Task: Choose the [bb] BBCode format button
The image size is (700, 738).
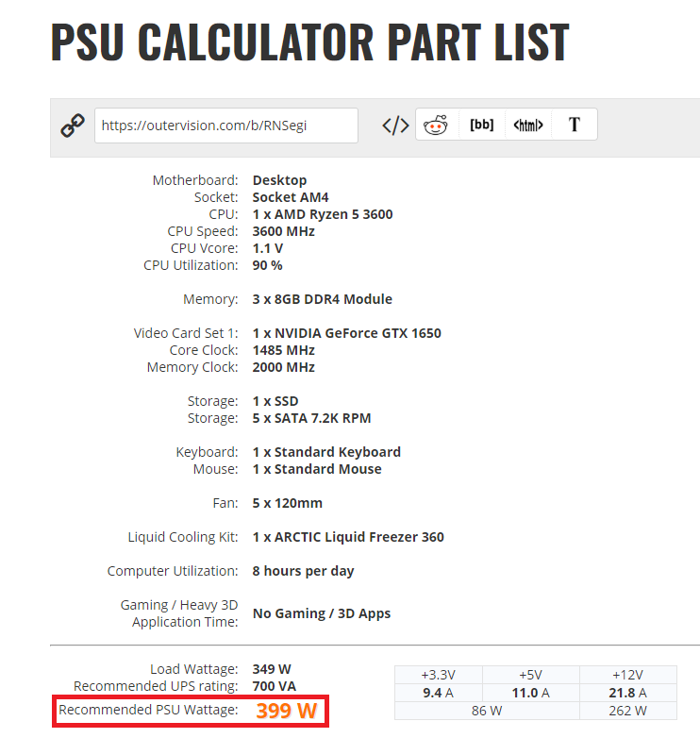Action: pos(482,125)
